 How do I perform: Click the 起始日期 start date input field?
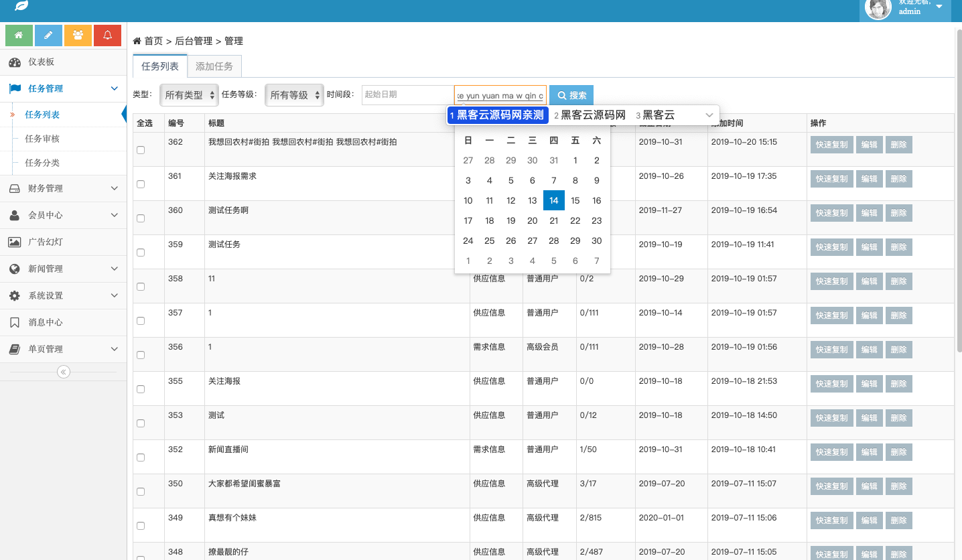click(407, 94)
